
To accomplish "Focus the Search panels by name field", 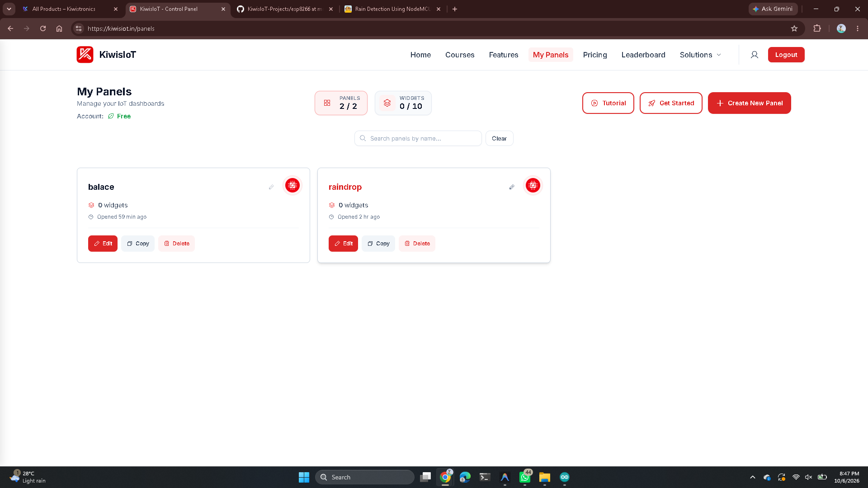I will coord(418,138).
